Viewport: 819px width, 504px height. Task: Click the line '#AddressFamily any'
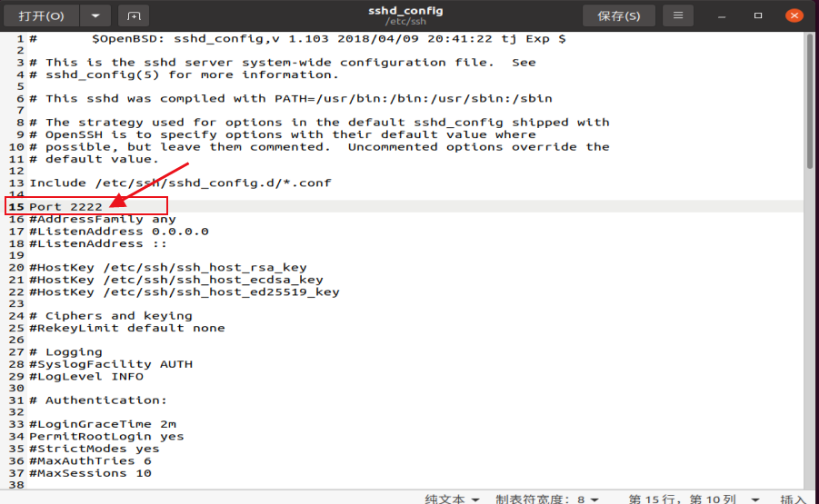[x=103, y=219]
